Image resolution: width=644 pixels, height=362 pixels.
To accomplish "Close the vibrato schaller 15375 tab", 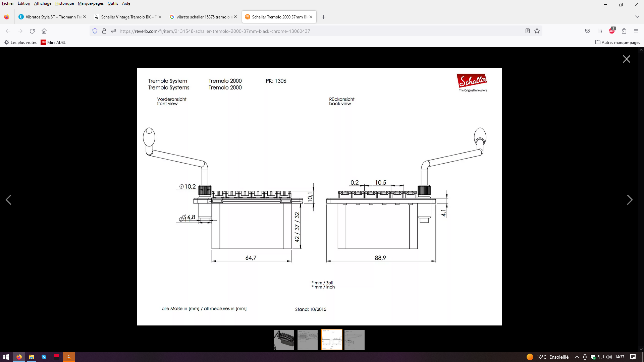I will [235, 17].
